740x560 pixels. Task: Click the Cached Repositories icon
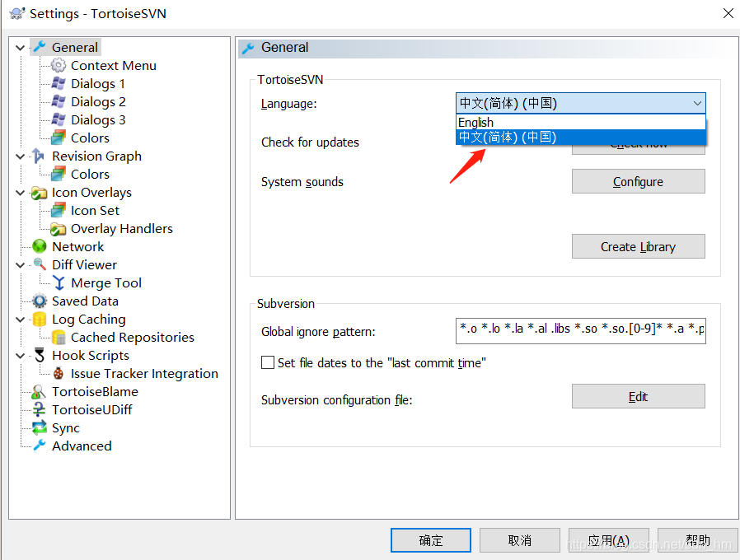point(58,338)
